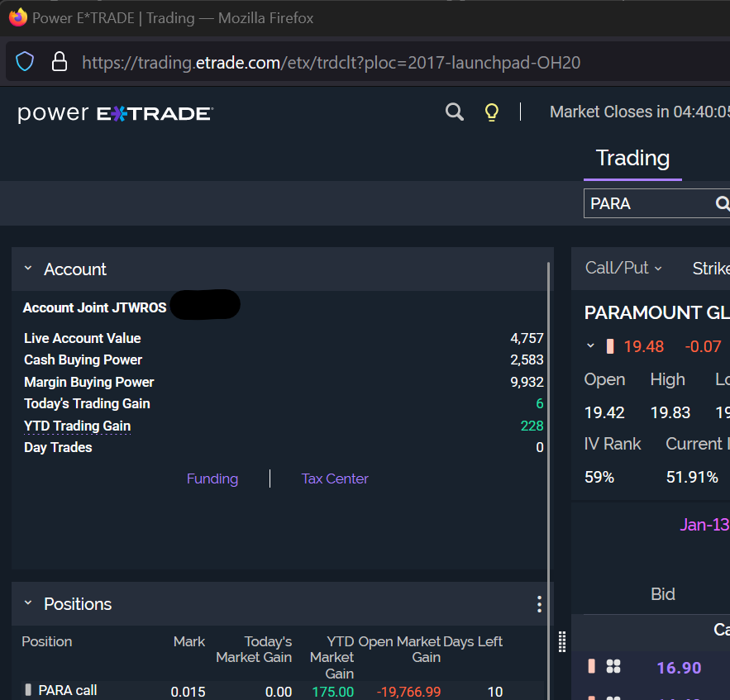Image resolution: width=730 pixels, height=700 pixels.
Task: Click the four-square icon beside 16.90 bid
Action: [x=613, y=667]
